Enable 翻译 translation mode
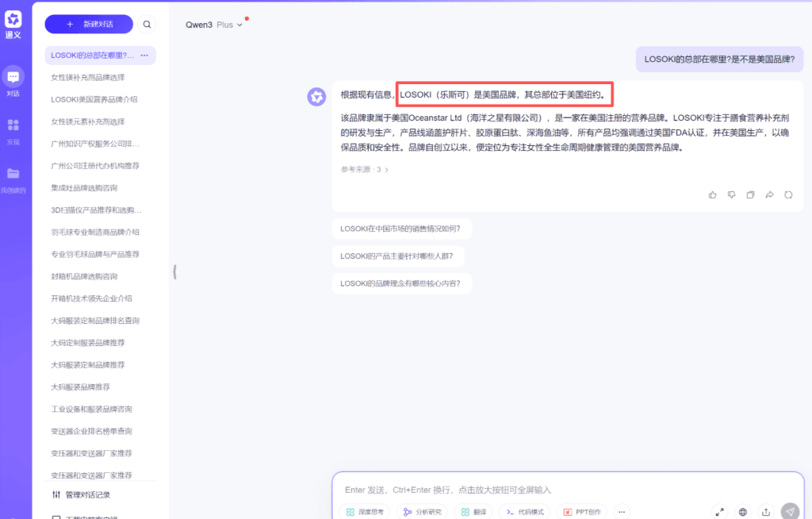Image resolution: width=812 pixels, height=519 pixels. [473, 511]
